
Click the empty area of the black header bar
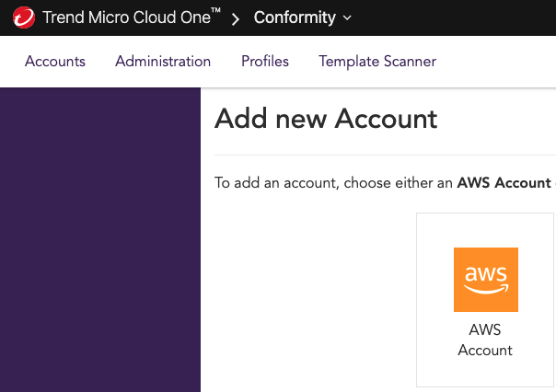pos(454,17)
